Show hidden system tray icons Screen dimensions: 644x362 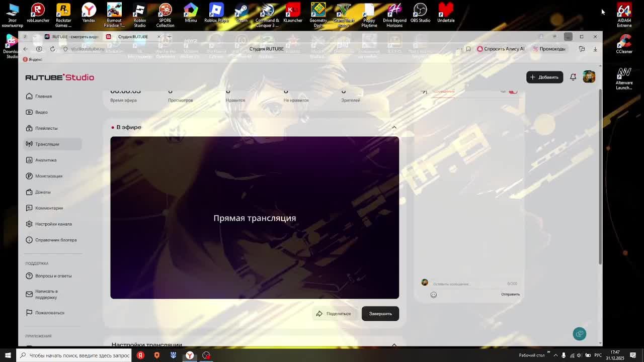click(555, 355)
